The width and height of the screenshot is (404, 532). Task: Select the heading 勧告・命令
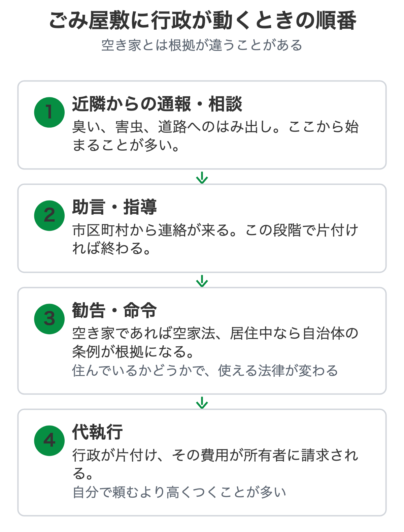coord(114,311)
